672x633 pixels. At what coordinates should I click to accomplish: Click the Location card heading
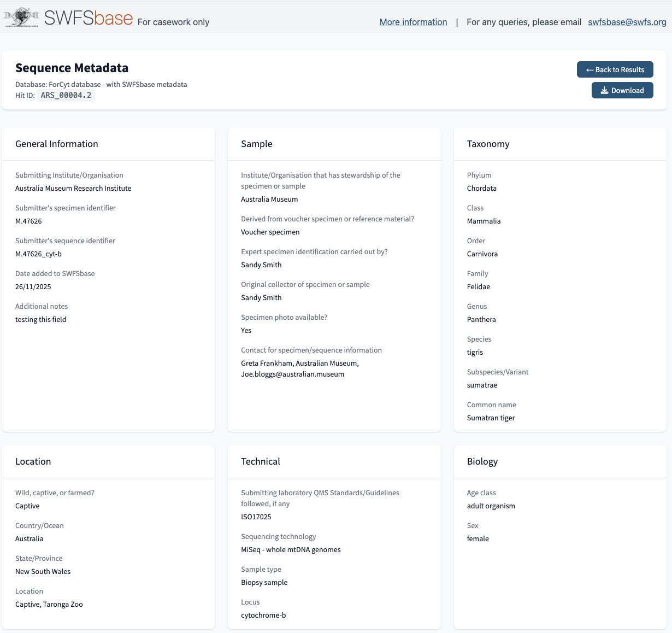click(x=33, y=461)
